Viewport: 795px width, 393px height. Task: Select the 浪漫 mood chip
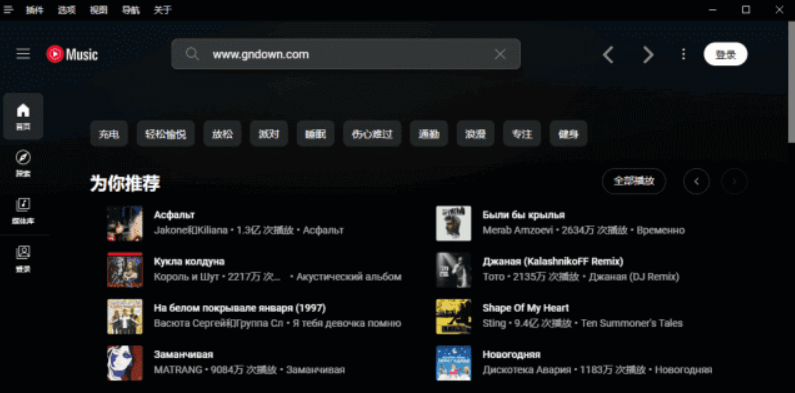point(476,134)
